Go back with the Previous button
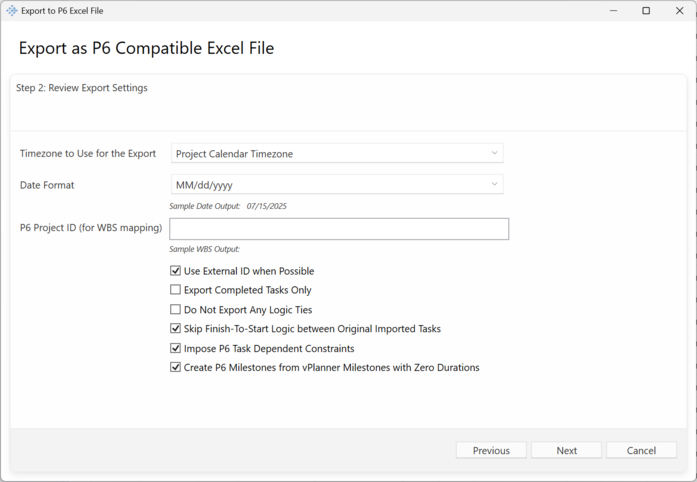 click(491, 451)
